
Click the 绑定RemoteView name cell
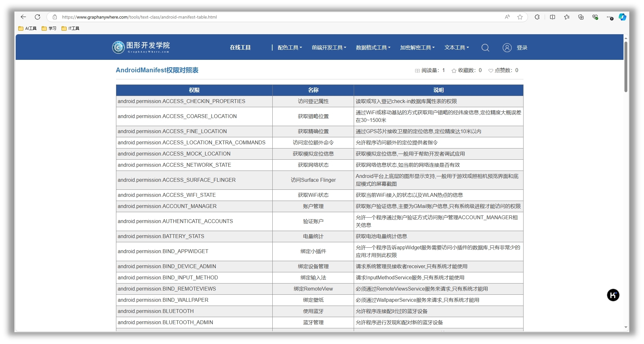coord(313,289)
